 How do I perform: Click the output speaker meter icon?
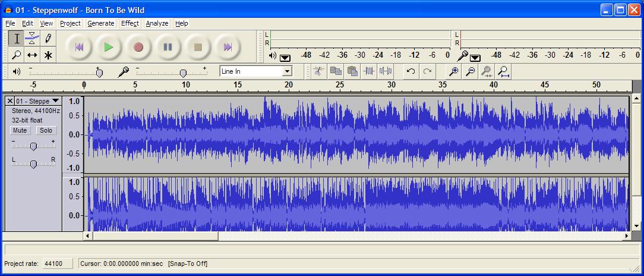click(273, 55)
